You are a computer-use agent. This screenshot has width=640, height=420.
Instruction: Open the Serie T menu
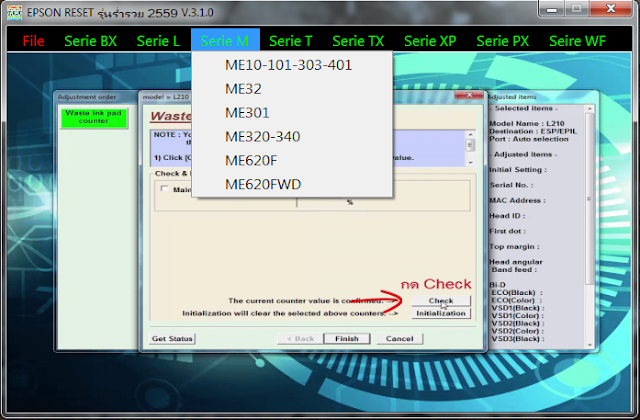[x=291, y=41]
